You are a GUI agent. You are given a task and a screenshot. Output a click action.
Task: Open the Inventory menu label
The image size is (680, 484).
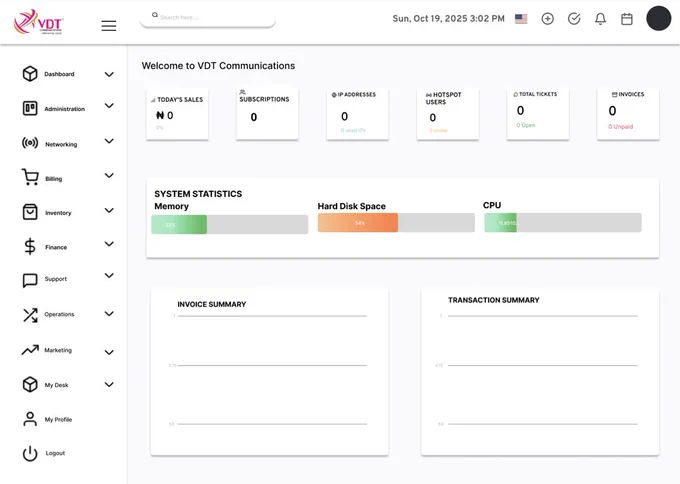pyautogui.click(x=58, y=213)
